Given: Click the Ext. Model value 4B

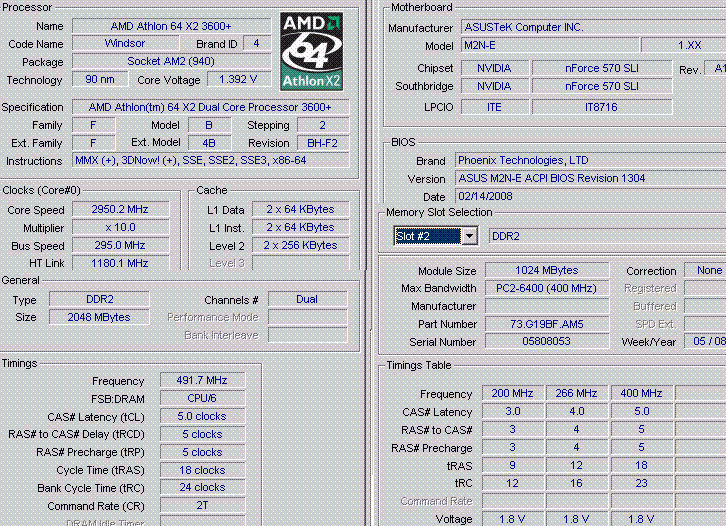Looking at the screenshot, I should [x=209, y=143].
